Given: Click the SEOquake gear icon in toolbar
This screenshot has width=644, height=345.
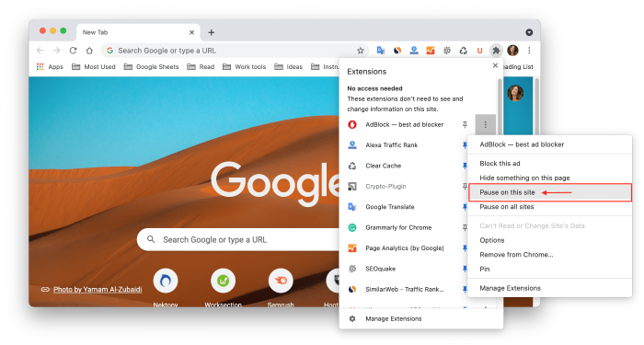Looking at the screenshot, I should (x=447, y=51).
